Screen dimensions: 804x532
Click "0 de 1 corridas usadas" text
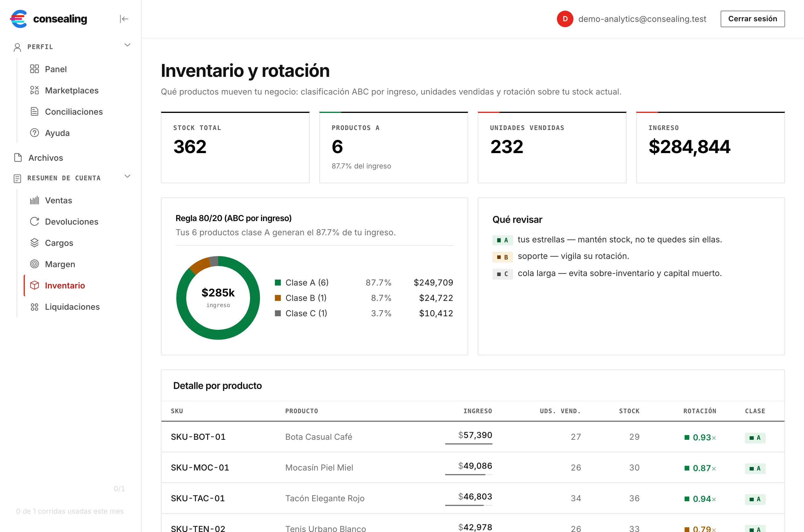69,511
